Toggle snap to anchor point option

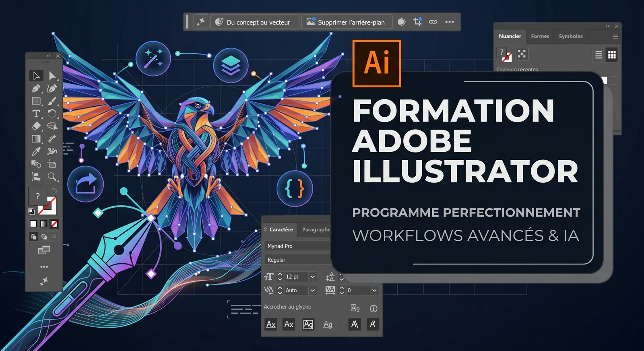373,324
